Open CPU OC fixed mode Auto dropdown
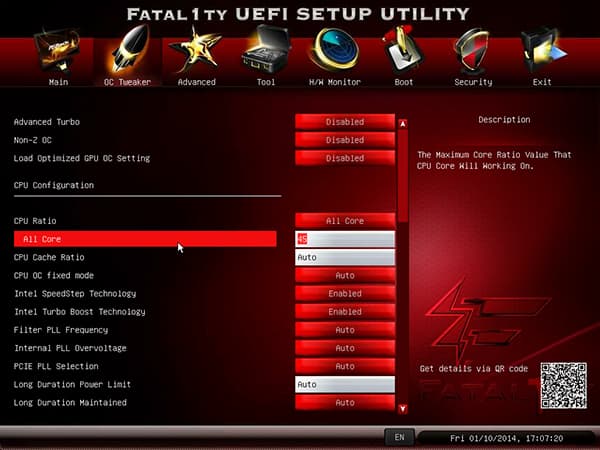600x450 pixels. coord(345,276)
